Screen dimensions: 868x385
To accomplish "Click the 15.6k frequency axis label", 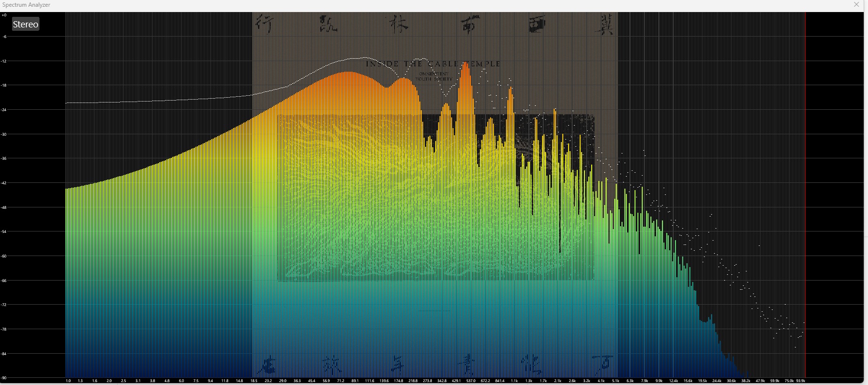I will (x=687, y=381).
